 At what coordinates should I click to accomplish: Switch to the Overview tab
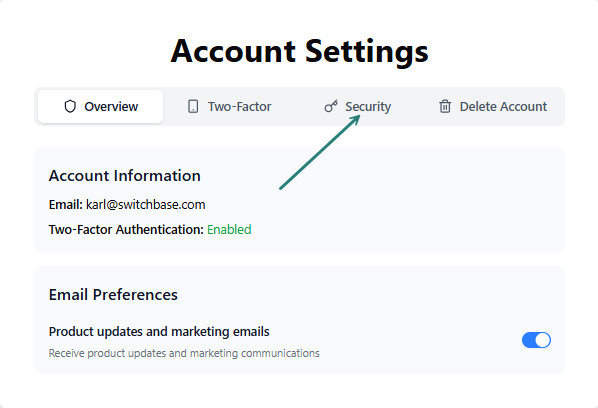[101, 106]
